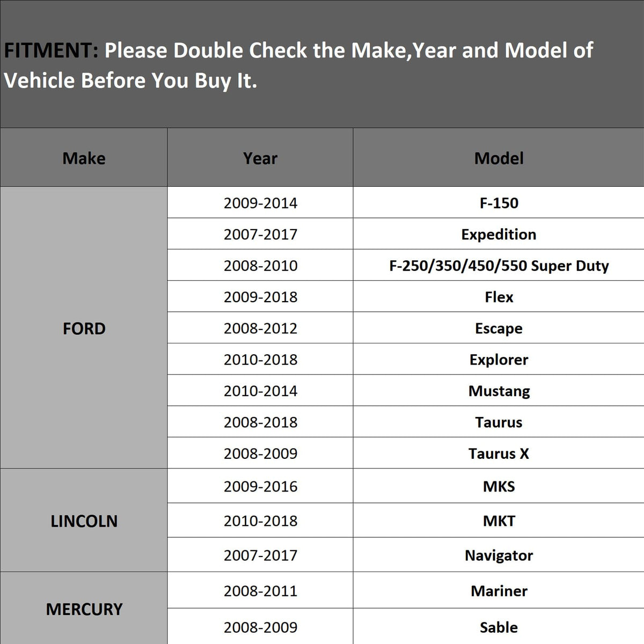644x644 pixels.
Task: Click the Year column header
Action: coord(260,158)
